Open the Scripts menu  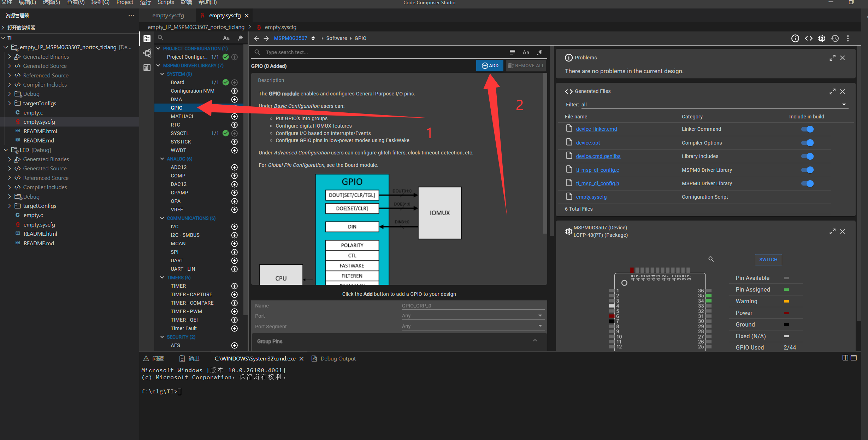[x=166, y=2]
